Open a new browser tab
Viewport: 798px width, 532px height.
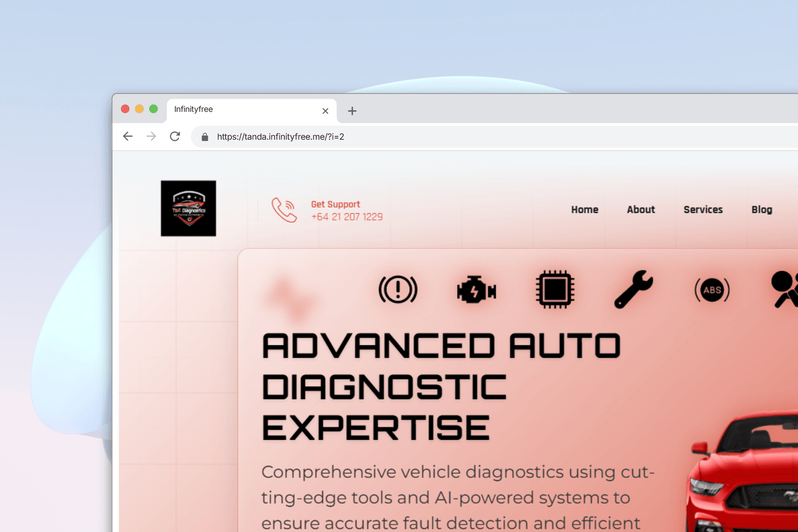[x=352, y=111]
